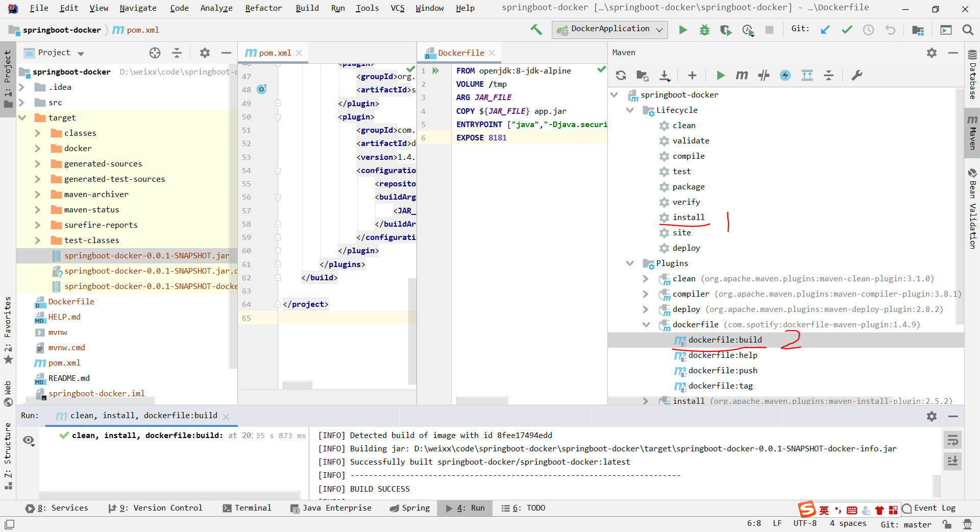Expand compiler plugin node
Image resolution: width=980 pixels, height=532 pixels.
pos(646,294)
